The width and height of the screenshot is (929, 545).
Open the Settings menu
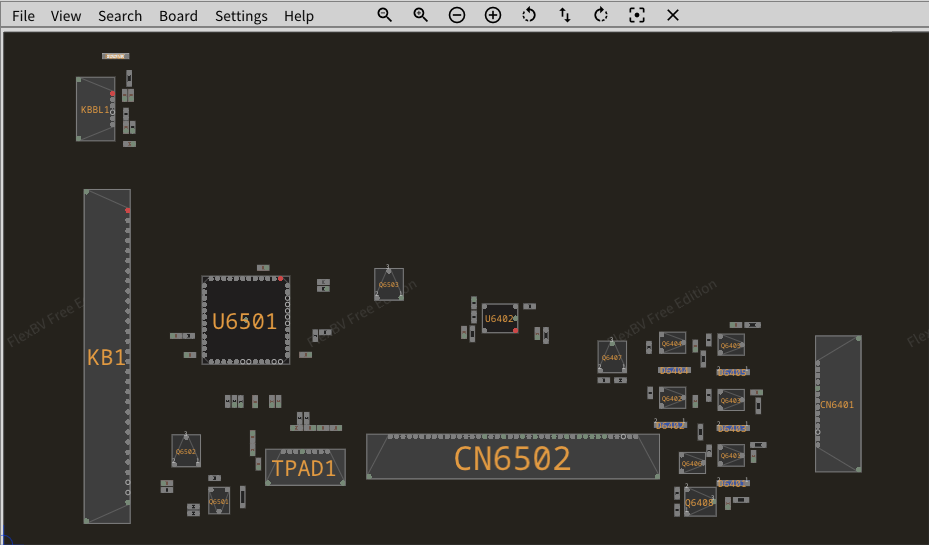click(241, 16)
